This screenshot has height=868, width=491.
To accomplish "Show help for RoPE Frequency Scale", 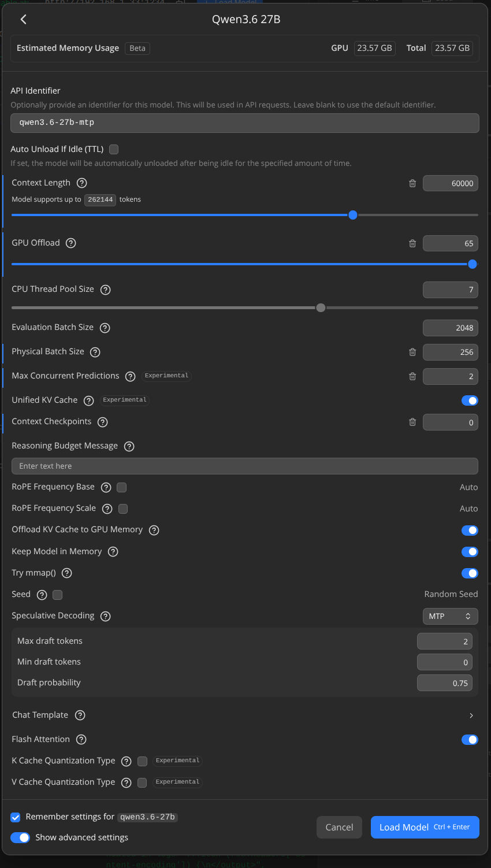I will pos(107,509).
